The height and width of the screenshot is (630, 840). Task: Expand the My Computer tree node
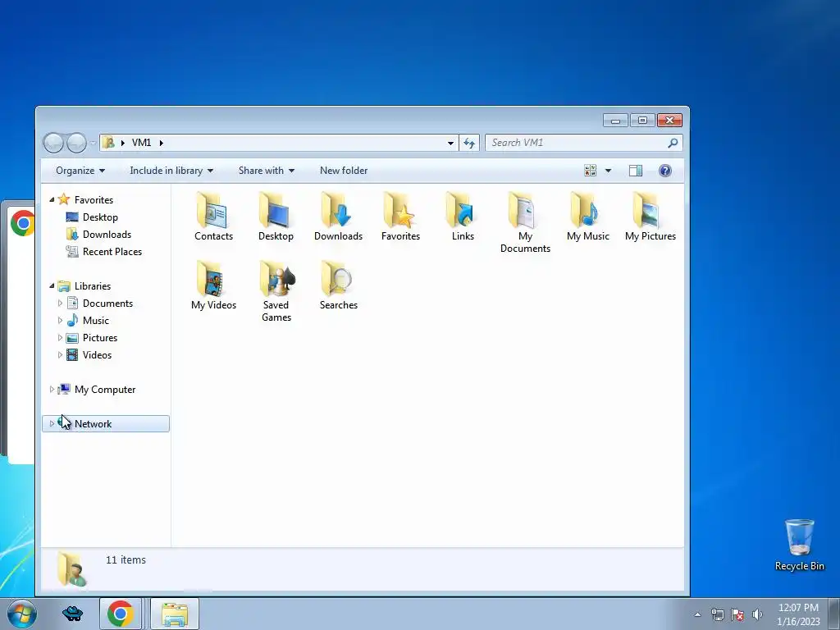52,390
